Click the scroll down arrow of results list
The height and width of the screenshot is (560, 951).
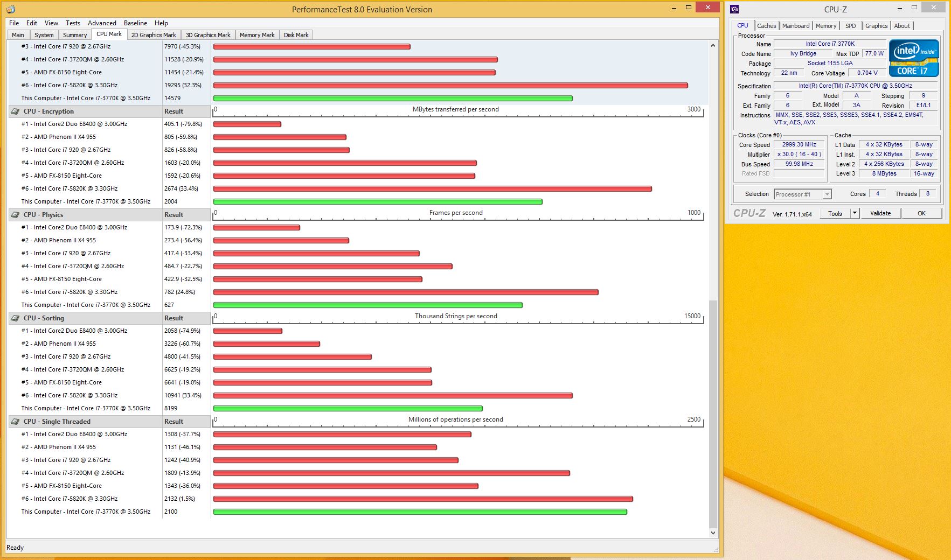pyautogui.click(x=713, y=533)
